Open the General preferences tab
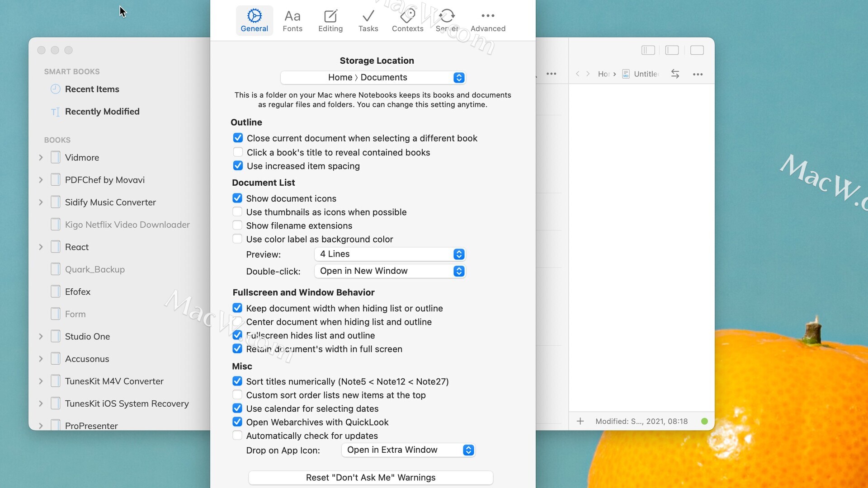Viewport: 868px width, 488px height. click(x=254, y=21)
